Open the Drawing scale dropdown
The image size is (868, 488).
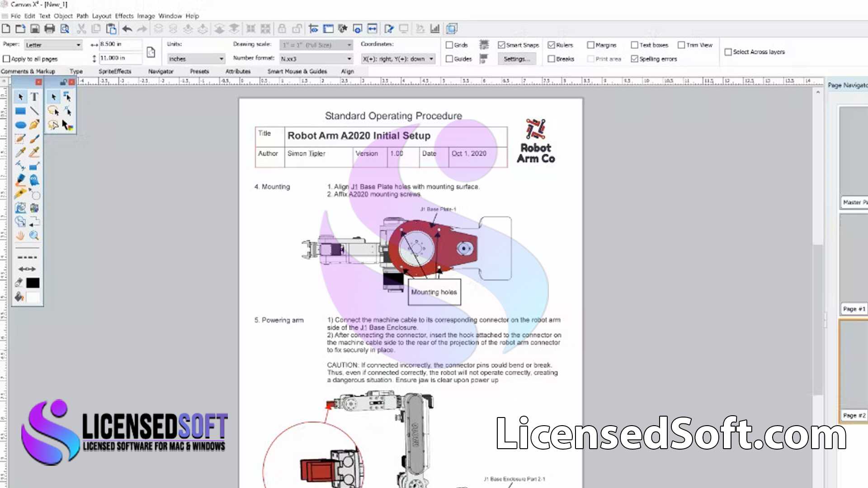point(316,45)
